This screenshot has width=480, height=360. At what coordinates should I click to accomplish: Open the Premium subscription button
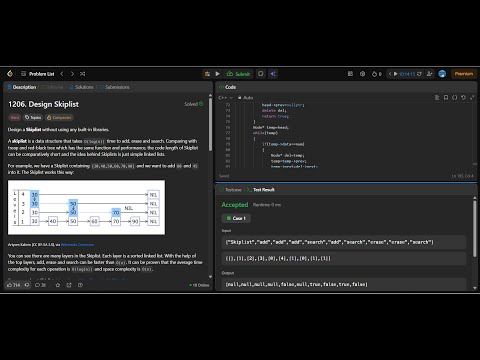(x=464, y=74)
